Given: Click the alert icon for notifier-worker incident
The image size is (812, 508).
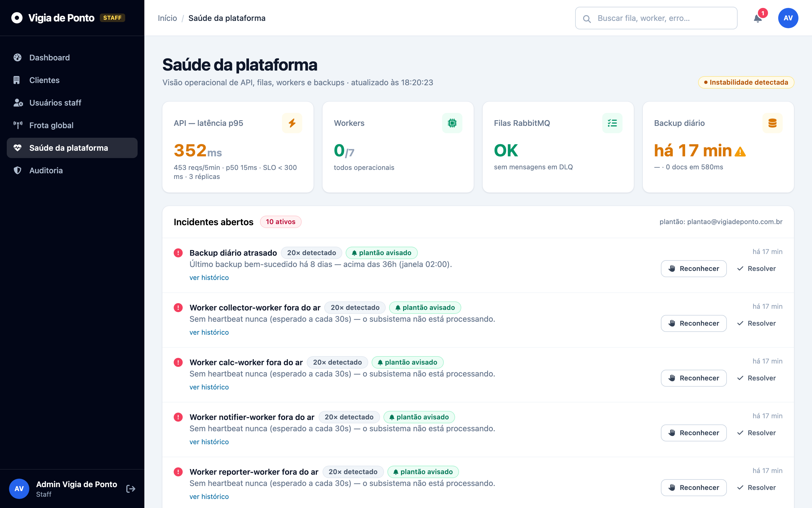Looking at the screenshot, I should point(178,417).
